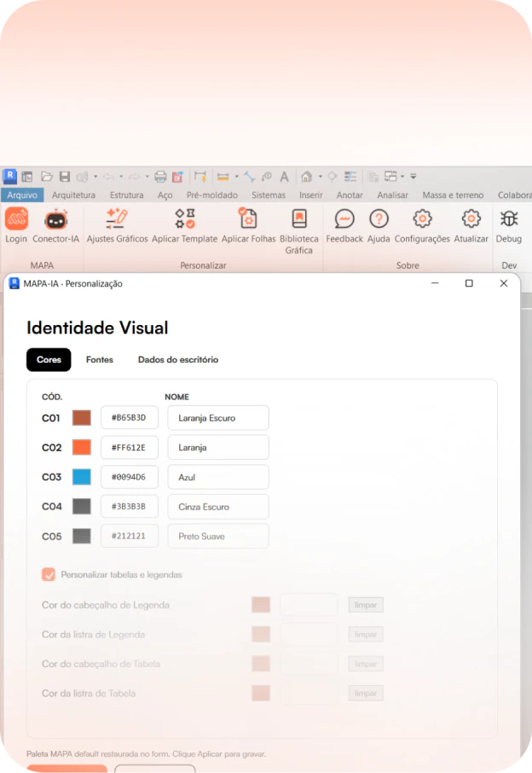Click the Preto Suave name field
The image size is (532, 773).
[218, 536]
